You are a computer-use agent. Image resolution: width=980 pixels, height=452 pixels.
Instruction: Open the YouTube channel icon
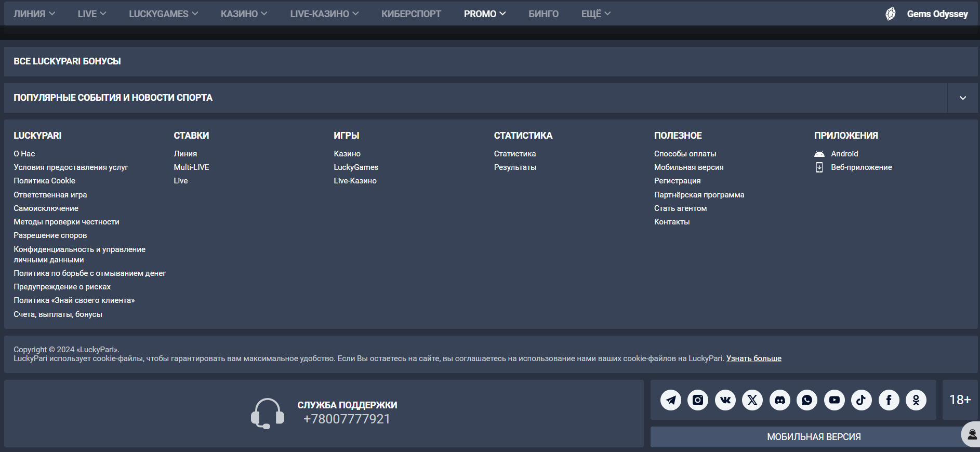(835, 400)
